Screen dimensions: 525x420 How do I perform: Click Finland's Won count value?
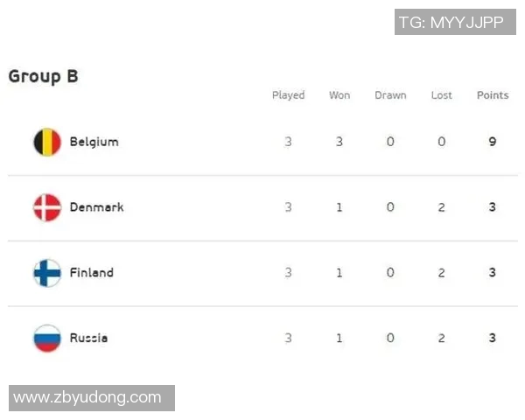coord(339,273)
